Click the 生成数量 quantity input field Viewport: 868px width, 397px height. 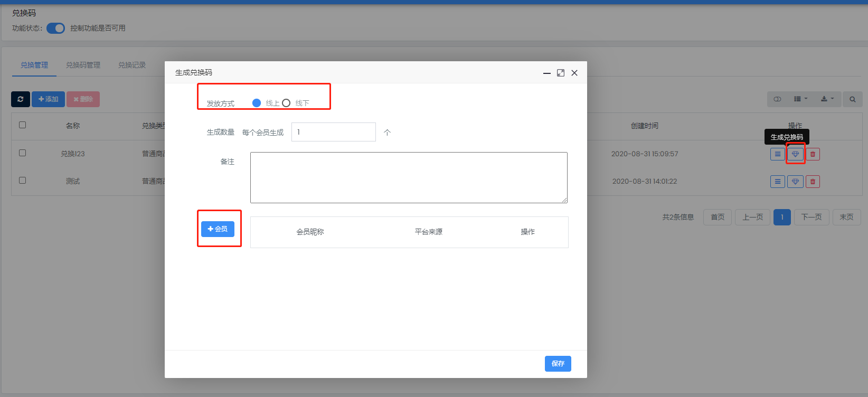point(334,132)
